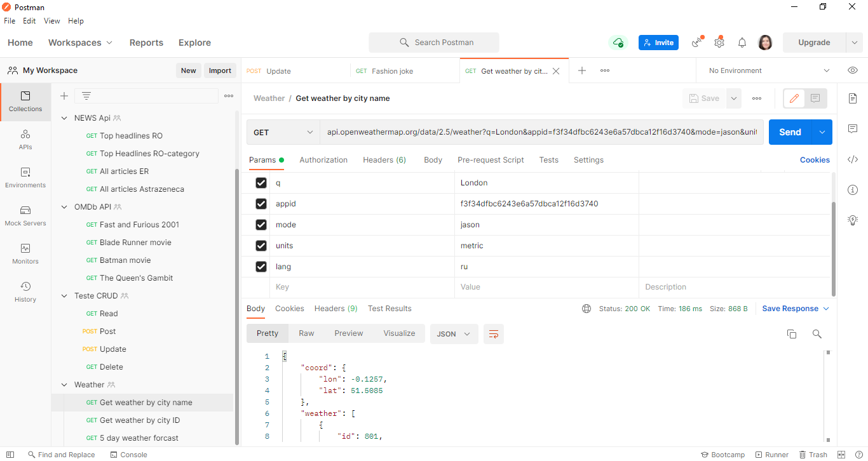Click the Import button

(220, 70)
